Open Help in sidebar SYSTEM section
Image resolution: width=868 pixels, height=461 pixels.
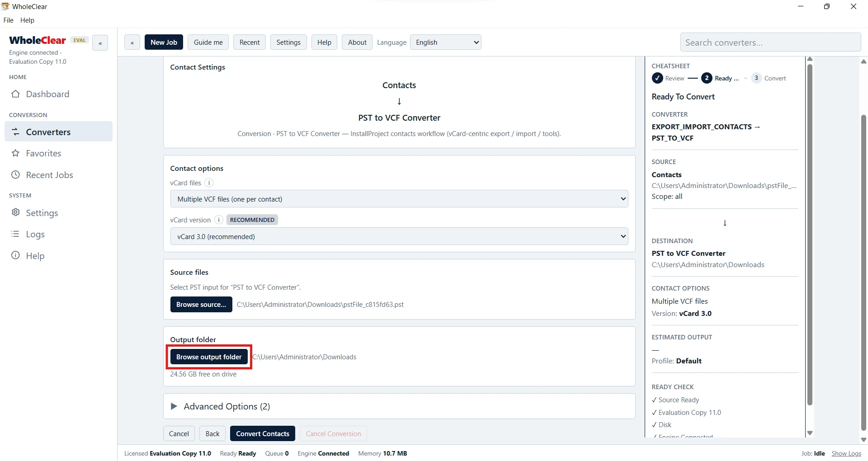[x=58, y=255]
